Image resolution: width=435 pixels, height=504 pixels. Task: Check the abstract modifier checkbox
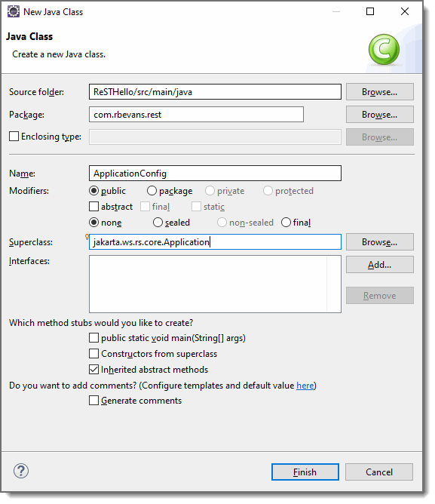point(93,207)
